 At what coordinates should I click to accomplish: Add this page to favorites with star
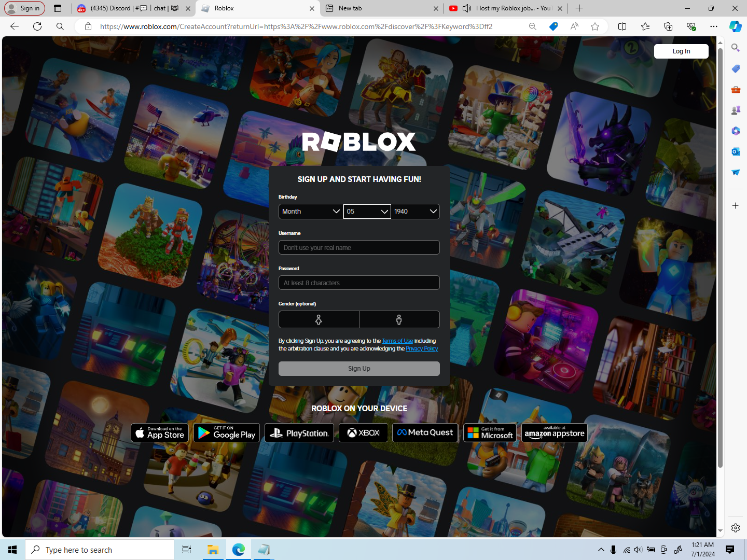click(x=595, y=26)
